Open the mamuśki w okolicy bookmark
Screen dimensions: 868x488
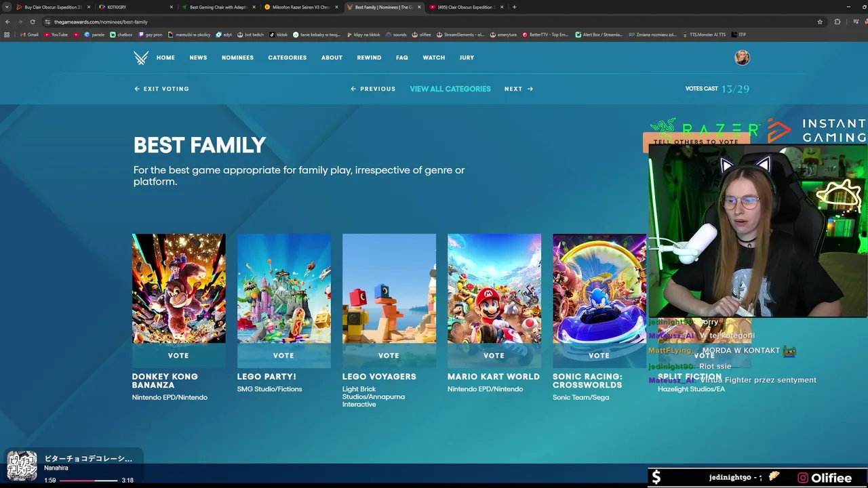point(189,35)
